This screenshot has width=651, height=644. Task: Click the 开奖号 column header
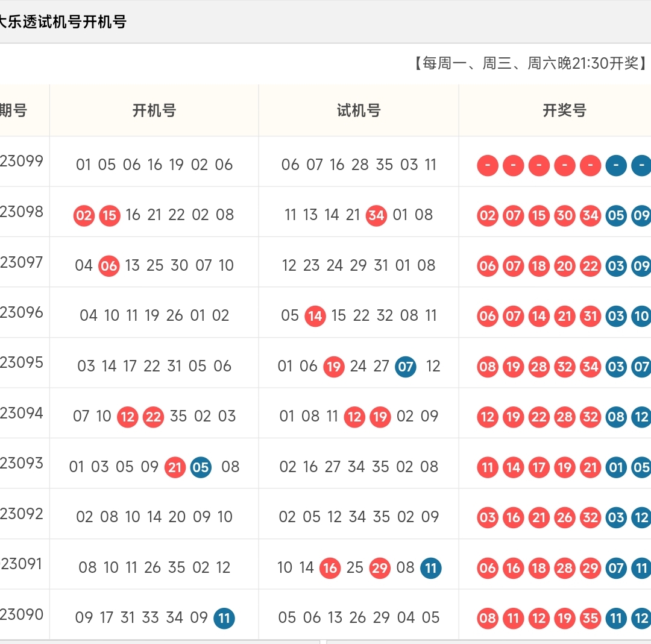(x=564, y=110)
